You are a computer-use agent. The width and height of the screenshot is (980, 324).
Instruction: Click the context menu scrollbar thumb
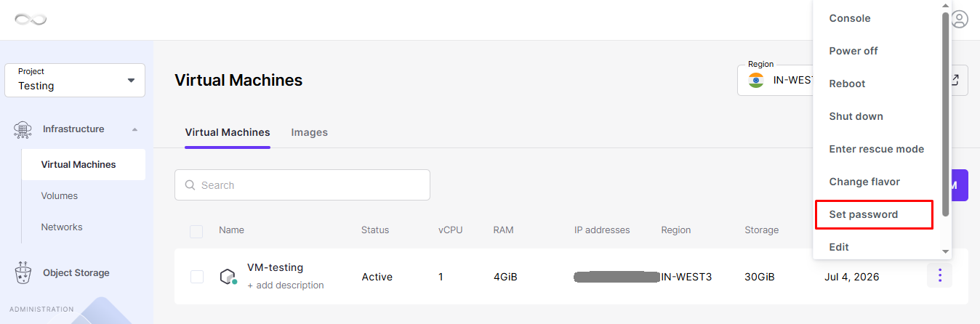coord(946,114)
